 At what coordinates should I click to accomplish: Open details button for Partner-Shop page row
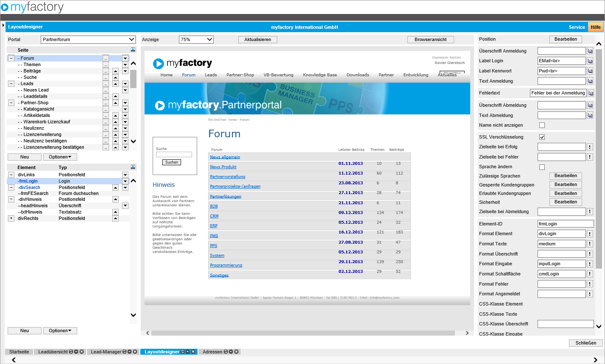[x=106, y=103]
